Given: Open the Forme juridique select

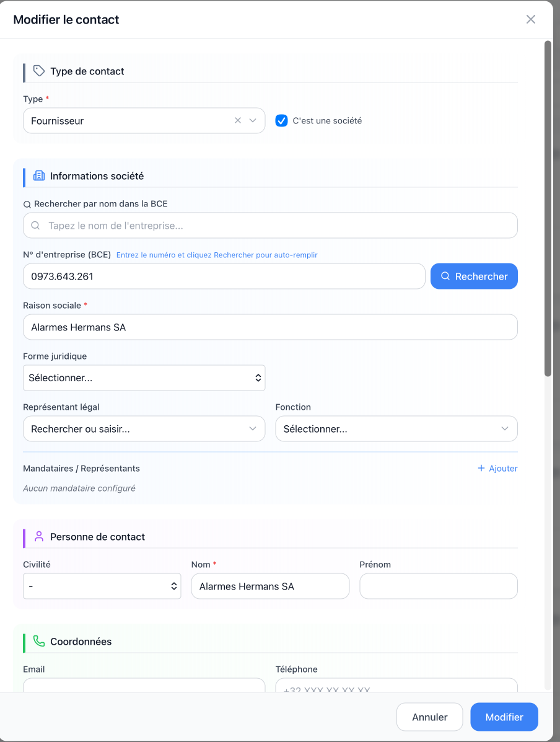Looking at the screenshot, I should [x=144, y=378].
